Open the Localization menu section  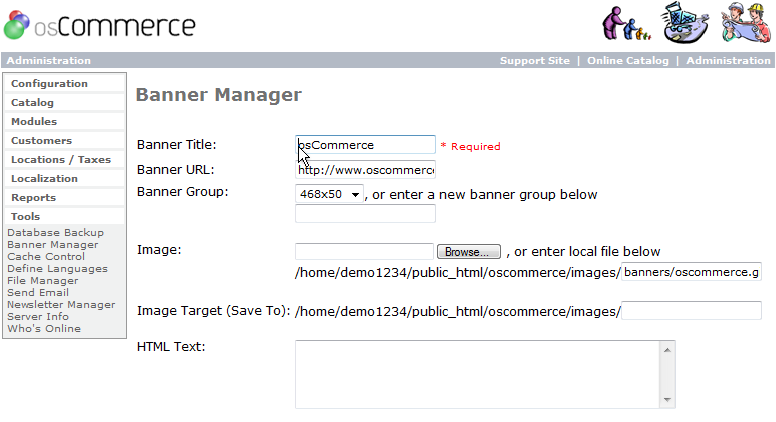coord(64,178)
